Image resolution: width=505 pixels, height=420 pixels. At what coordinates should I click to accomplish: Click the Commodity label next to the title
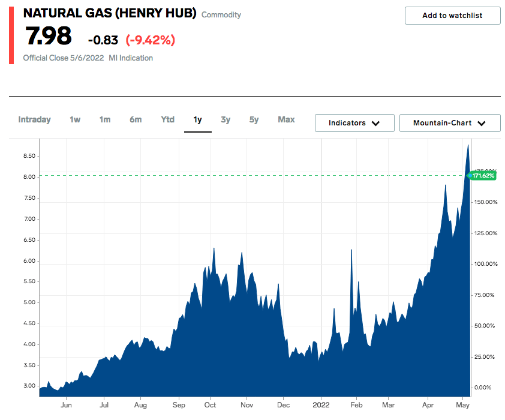[221, 14]
